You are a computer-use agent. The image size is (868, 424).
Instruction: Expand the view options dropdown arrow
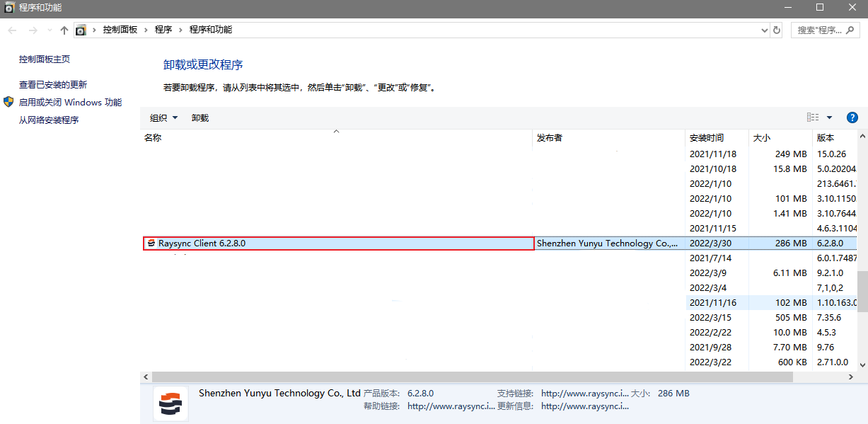coord(829,118)
